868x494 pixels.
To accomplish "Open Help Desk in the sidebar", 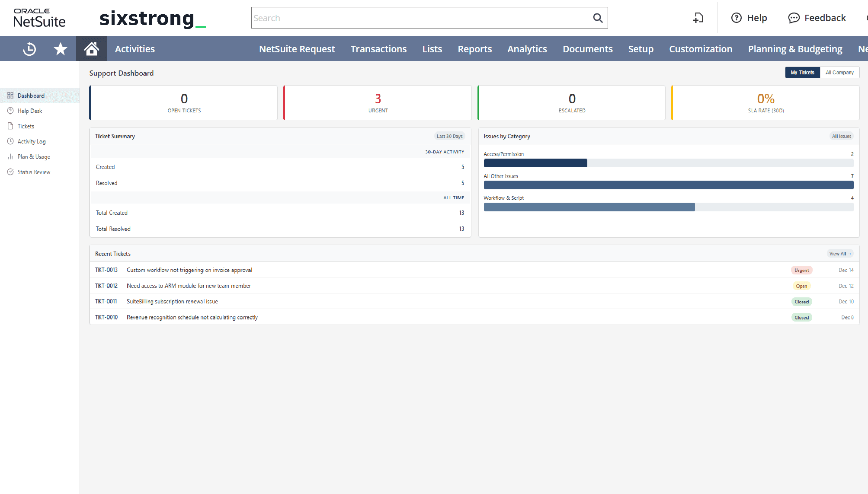I will [x=29, y=111].
